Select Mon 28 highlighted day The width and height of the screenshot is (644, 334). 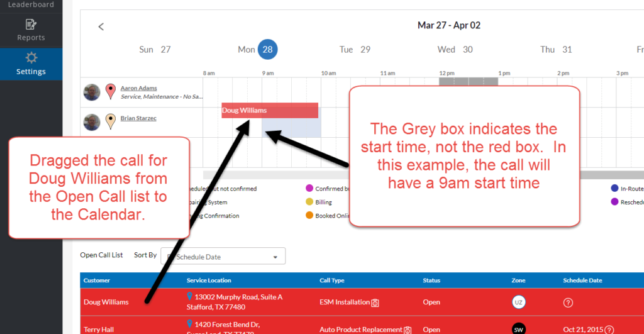pos(267,50)
